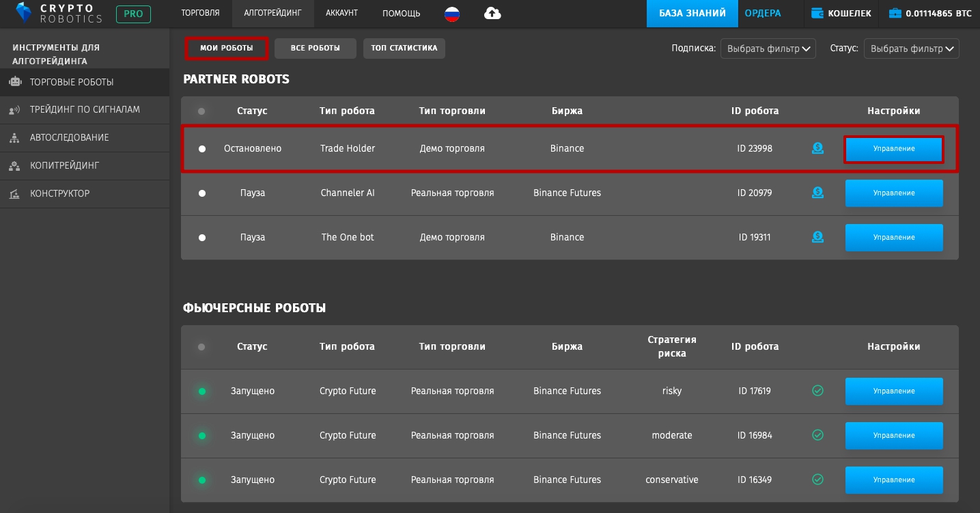
Task: Open the Помощь menu
Action: [402, 13]
